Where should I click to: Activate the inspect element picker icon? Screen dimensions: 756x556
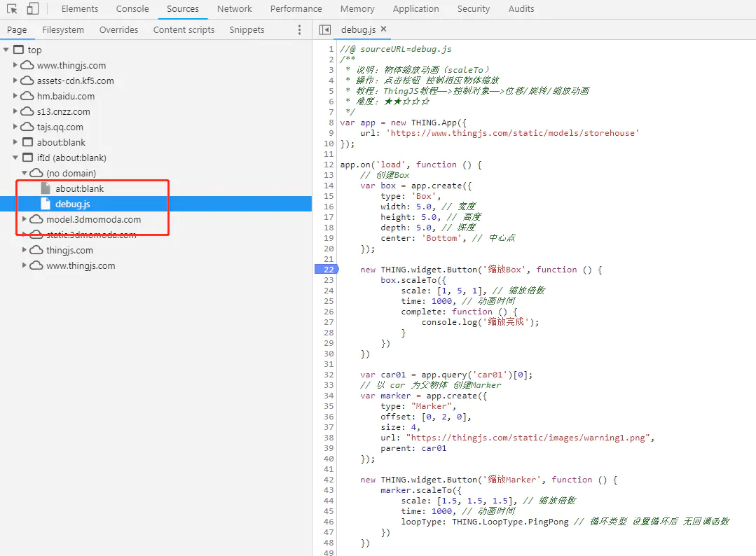pyautogui.click(x=12, y=8)
